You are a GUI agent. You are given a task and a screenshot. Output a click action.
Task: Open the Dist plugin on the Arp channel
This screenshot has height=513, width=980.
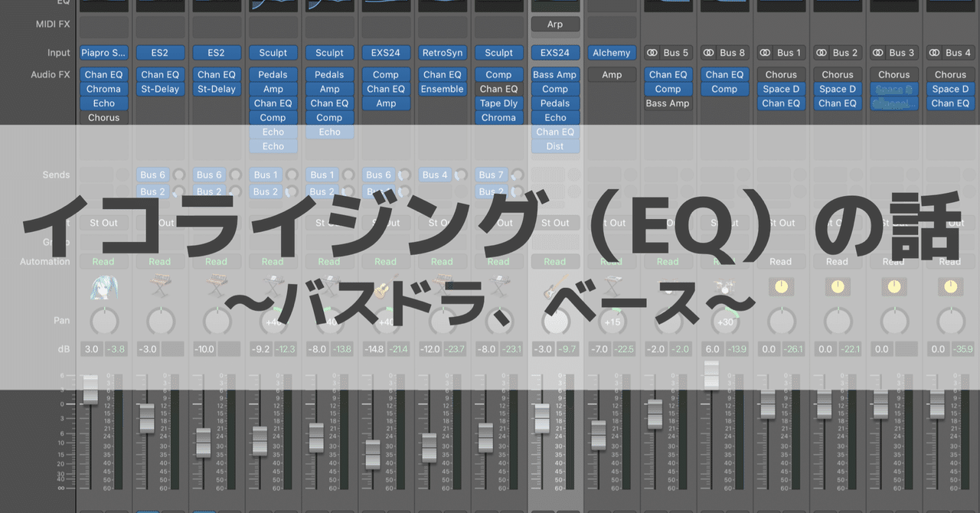click(555, 146)
